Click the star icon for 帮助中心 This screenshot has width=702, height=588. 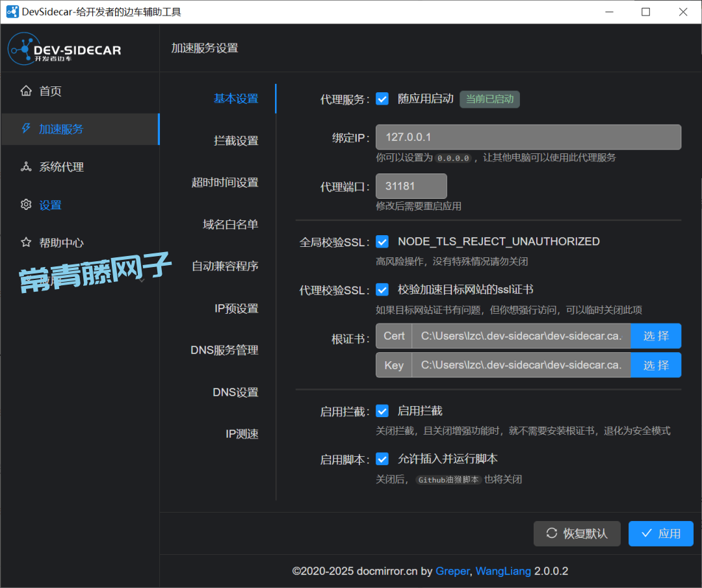(26, 242)
